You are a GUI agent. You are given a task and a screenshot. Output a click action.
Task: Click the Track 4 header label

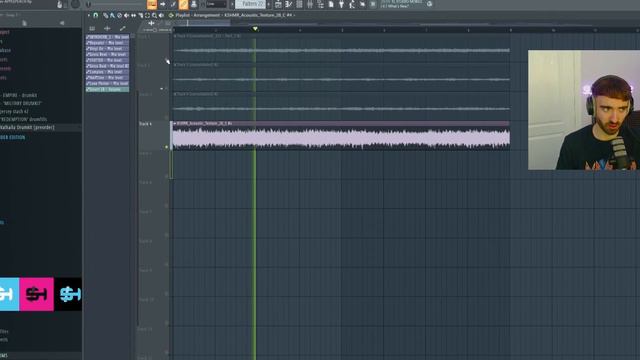[146, 124]
